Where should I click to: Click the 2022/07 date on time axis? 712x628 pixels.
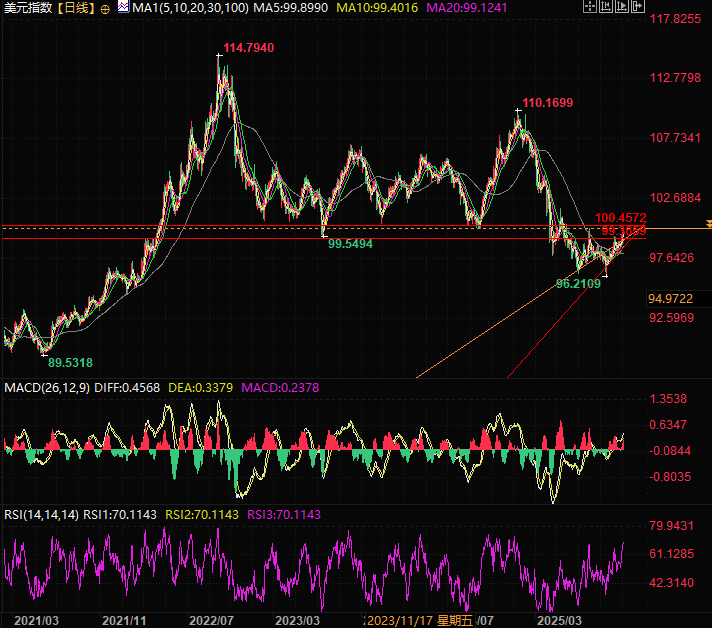(x=211, y=621)
